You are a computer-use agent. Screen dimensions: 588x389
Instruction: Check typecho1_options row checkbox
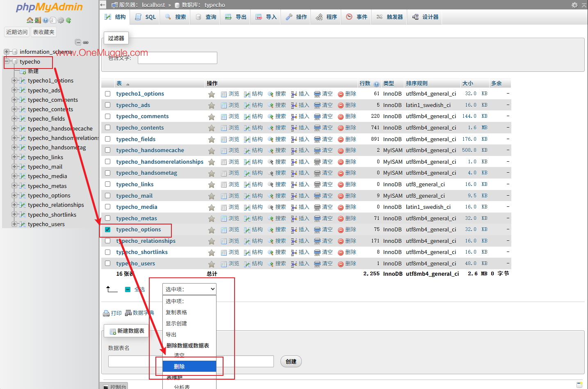click(x=107, y=94)
